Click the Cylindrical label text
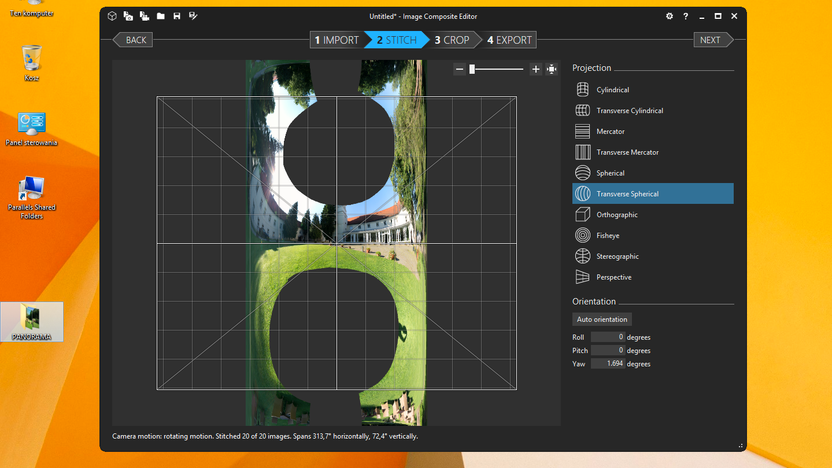 click(x=612, y=90)
